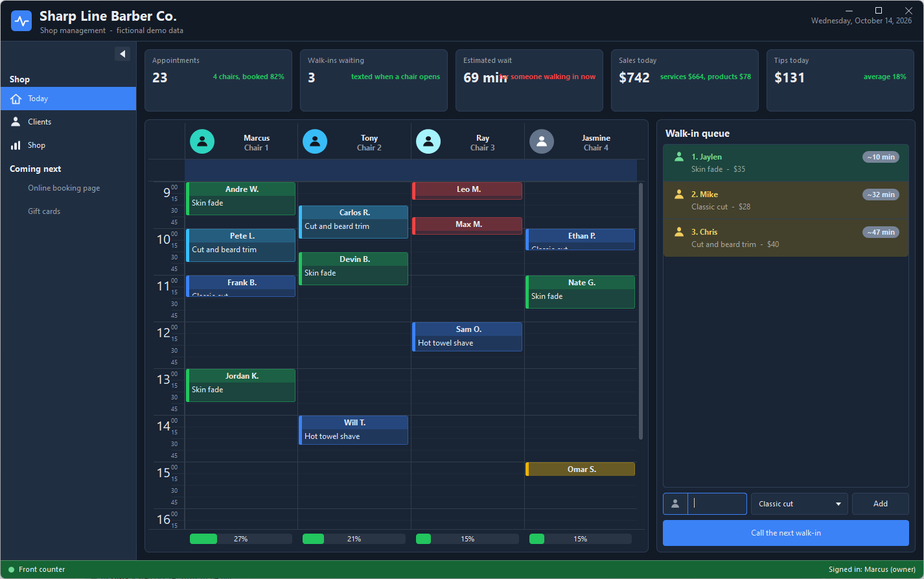Select the Pete L. cut and beard trim block

pyautogui.click(x=240, y=245)
